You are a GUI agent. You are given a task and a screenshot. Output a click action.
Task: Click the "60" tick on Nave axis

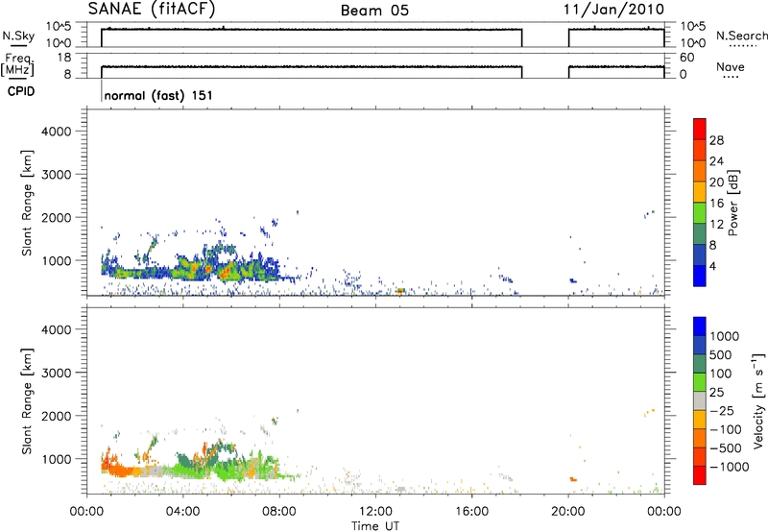[x=687, y=58]
